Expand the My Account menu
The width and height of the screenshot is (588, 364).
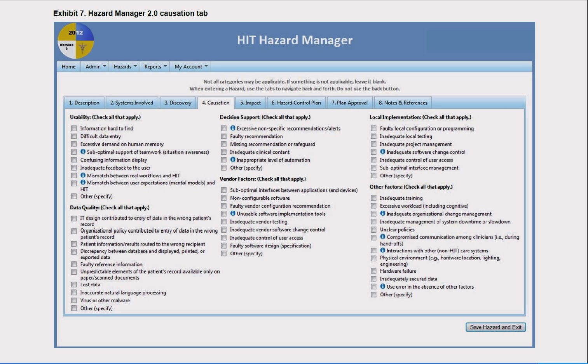click(191, 67)
